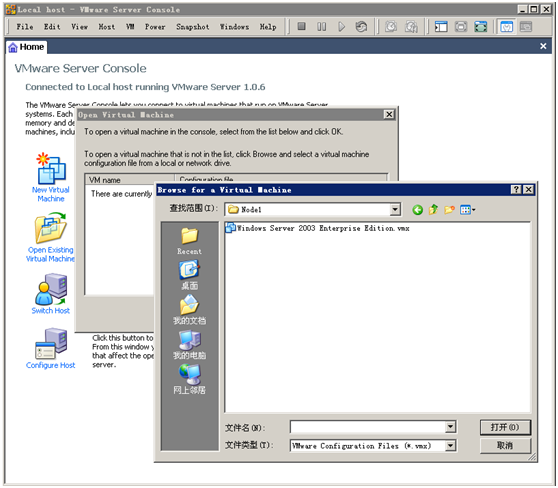Screen dimensions: 558x488
Task: Open the View menu
Action: coord(79,27)
